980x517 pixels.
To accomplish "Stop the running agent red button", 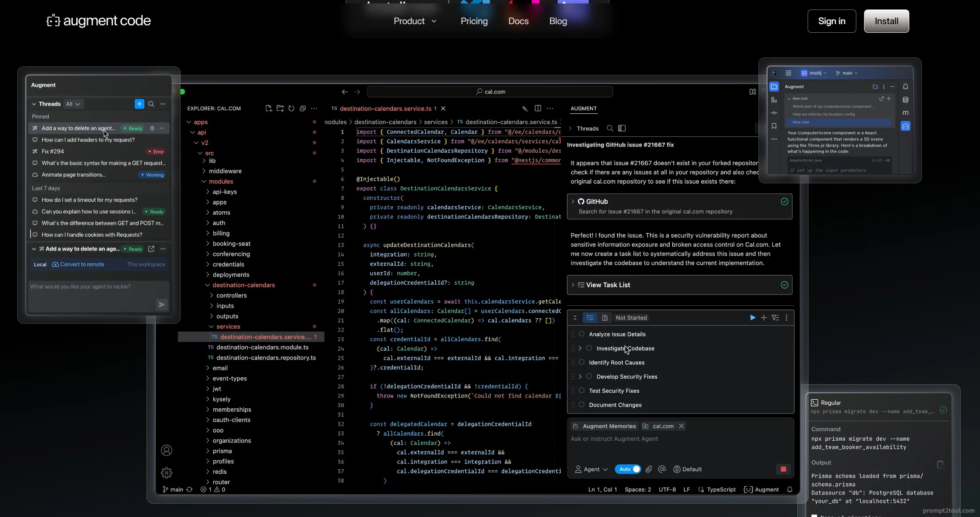I will coord(783,469).
